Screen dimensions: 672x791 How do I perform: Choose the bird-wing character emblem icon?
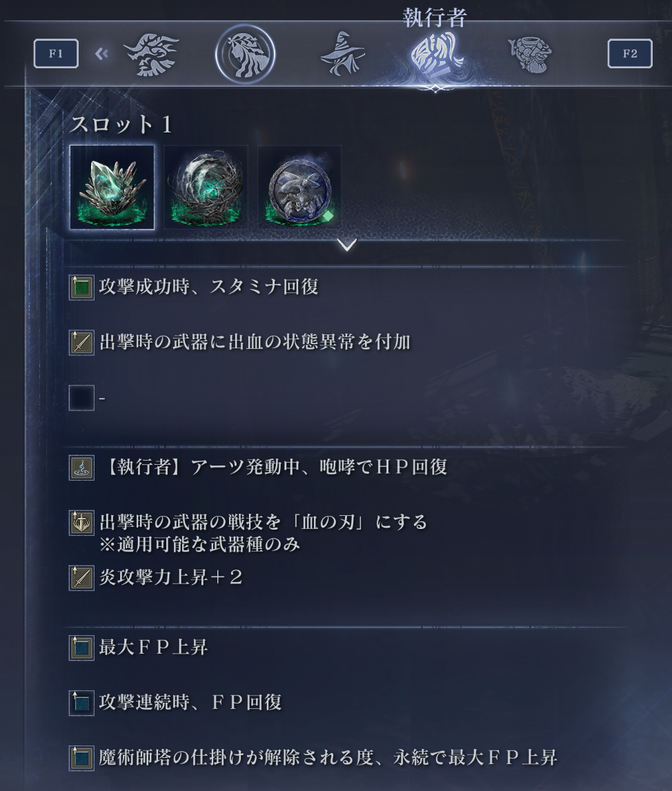pyautogui.click(x=151, y=54)
